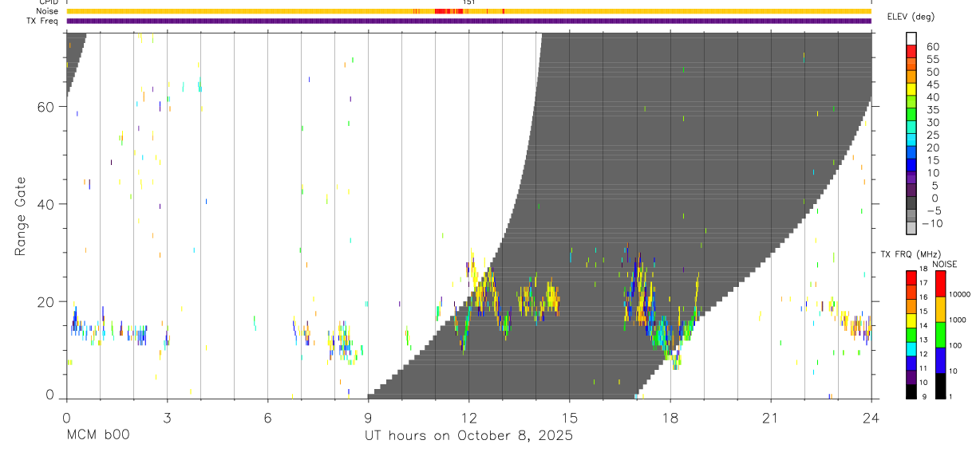Click the '1000' label on NOISE scale
Screen dimensions: 980x452
click(x=956, y=320)
